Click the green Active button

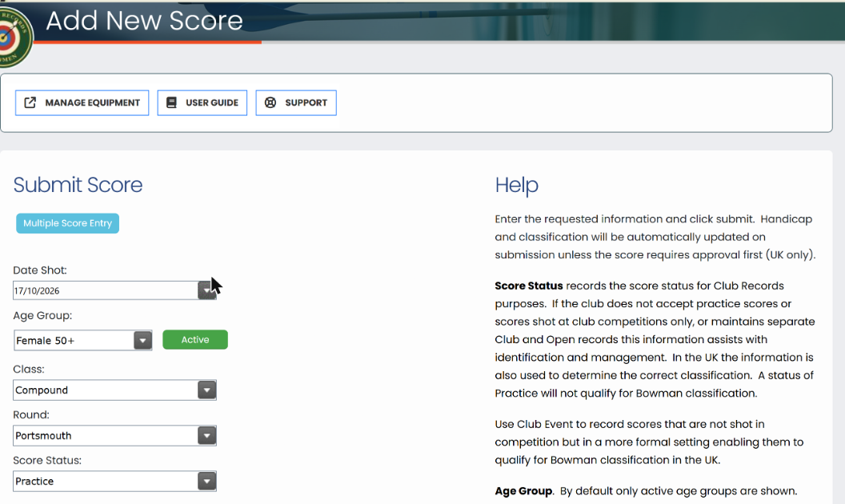(x=195, y=339)
